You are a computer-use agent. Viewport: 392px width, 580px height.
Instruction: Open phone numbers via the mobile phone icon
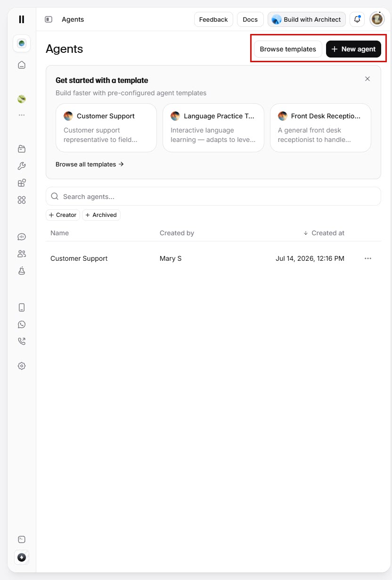[22, 307]
